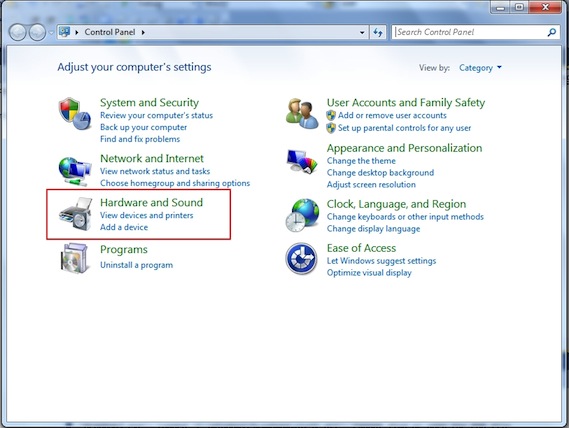Open the Hardware and Sound printer icon

click(x=75, y=214)
